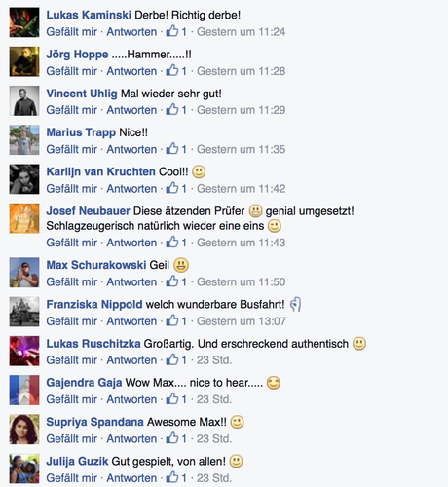This screenshot has height=487, width=448.
Task: Click the grinning emoji after Max Schurakowski's Geil
Action: coord(181,265)
